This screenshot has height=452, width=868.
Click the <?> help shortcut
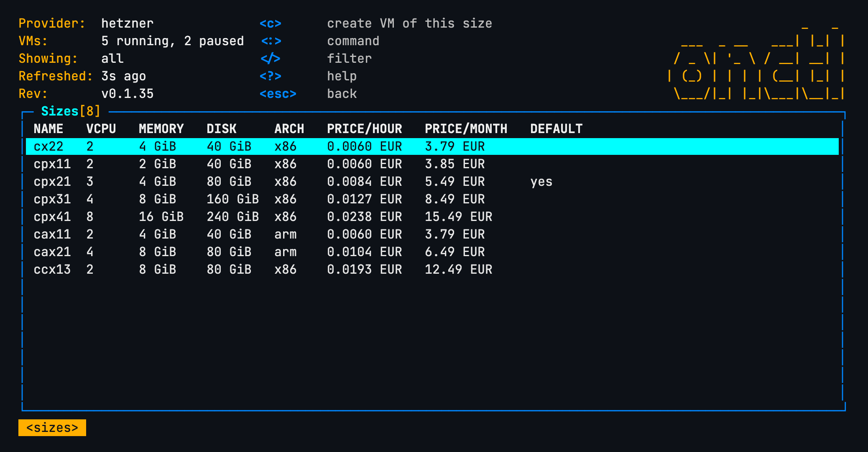[271, 76]
